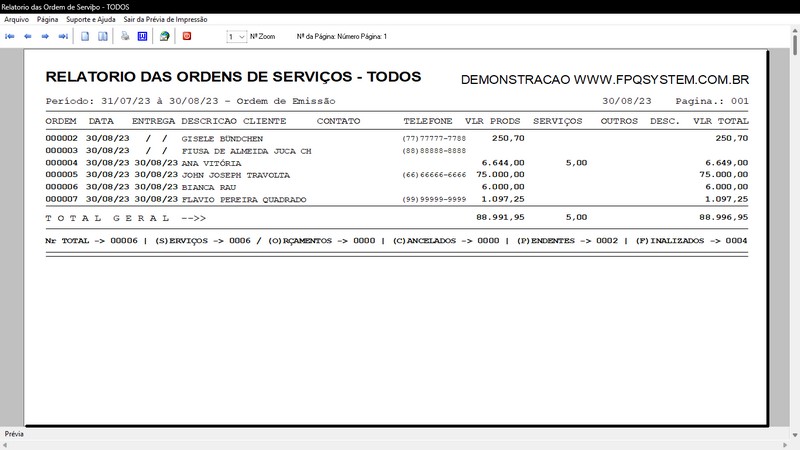Select client JOHN JOSEPH TRAVOLTA

[x=236, y=175]
